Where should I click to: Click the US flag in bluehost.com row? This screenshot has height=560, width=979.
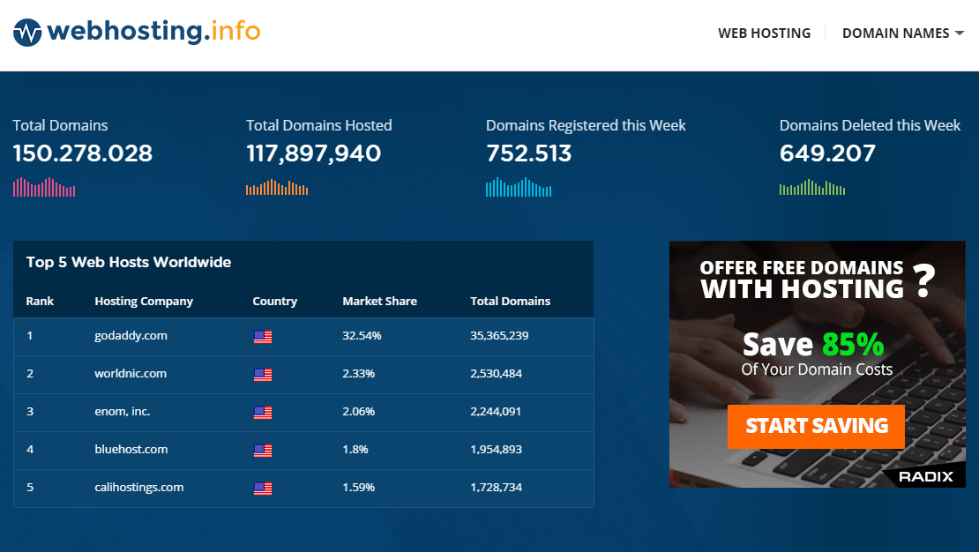[263, 451]
